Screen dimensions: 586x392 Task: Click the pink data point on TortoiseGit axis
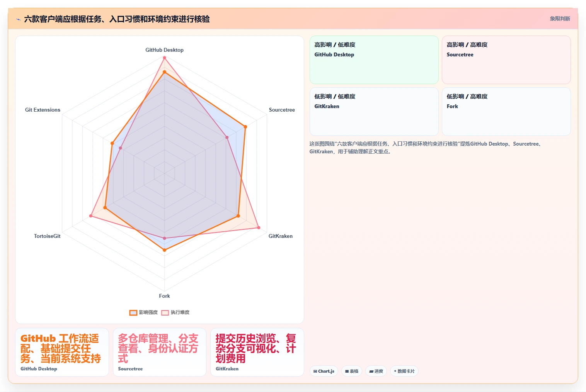(x=91, y=216)
